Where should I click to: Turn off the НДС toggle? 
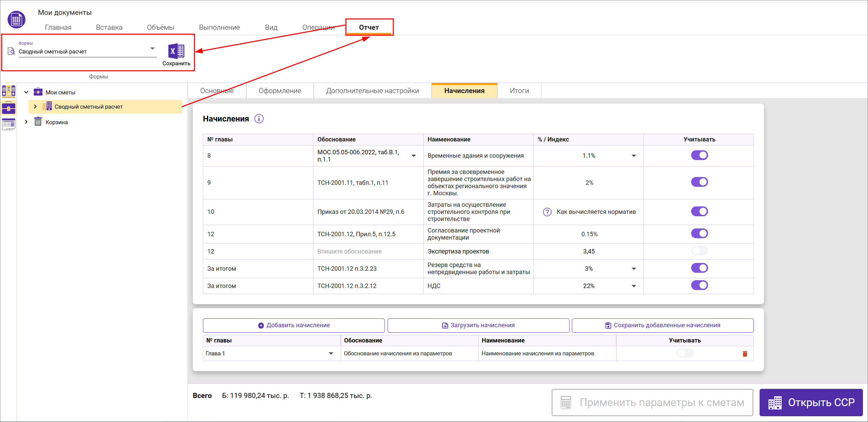click(699, 285)
